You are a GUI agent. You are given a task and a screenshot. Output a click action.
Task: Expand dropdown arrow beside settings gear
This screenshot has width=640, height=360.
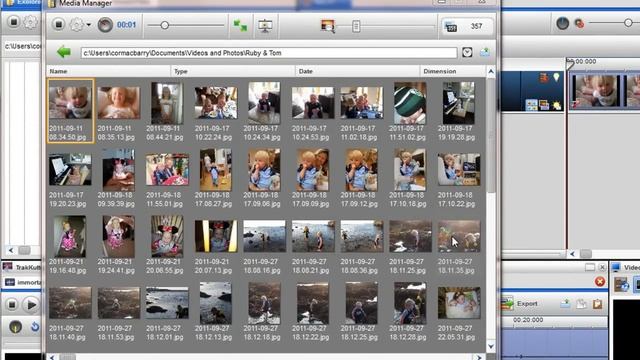click(89, 25)
